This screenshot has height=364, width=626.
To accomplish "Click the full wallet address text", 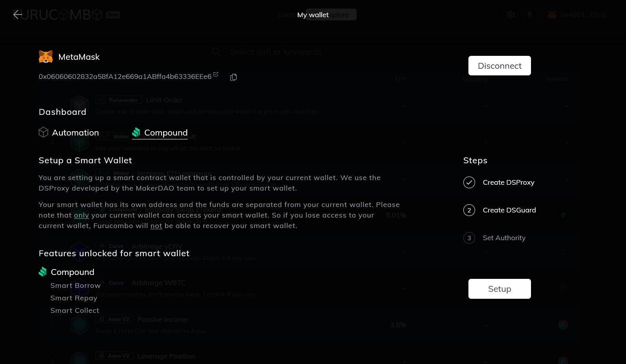I will click(125, 77).
